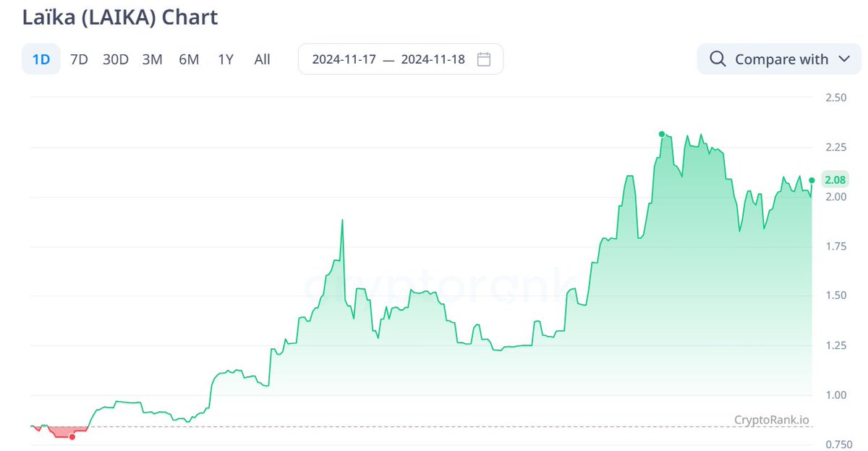The image size is (868, 451).
Task: Click the start date 2024-11-17
Action: tap(344, 59)
